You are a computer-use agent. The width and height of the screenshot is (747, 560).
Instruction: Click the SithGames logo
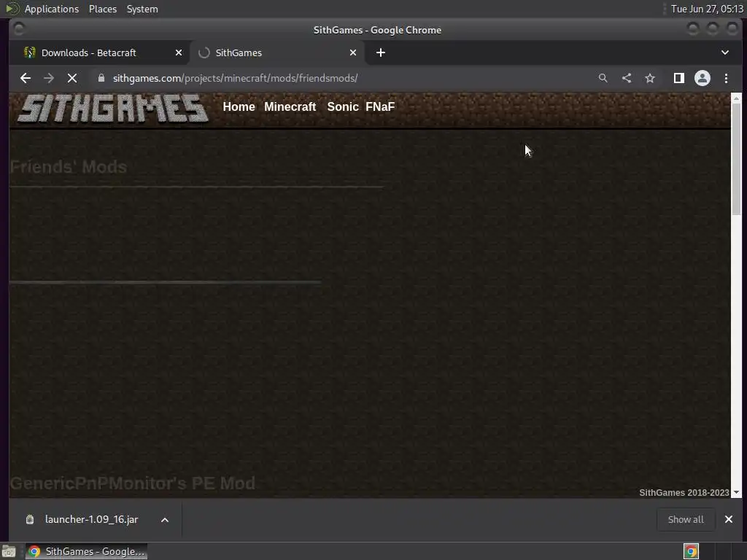[113, 108]
